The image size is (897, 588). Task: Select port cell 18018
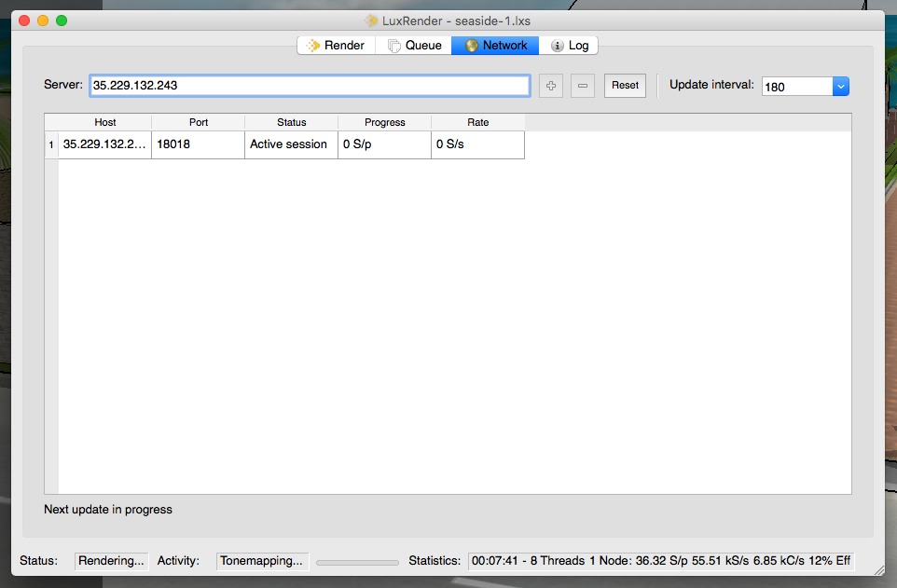(199, 144)
